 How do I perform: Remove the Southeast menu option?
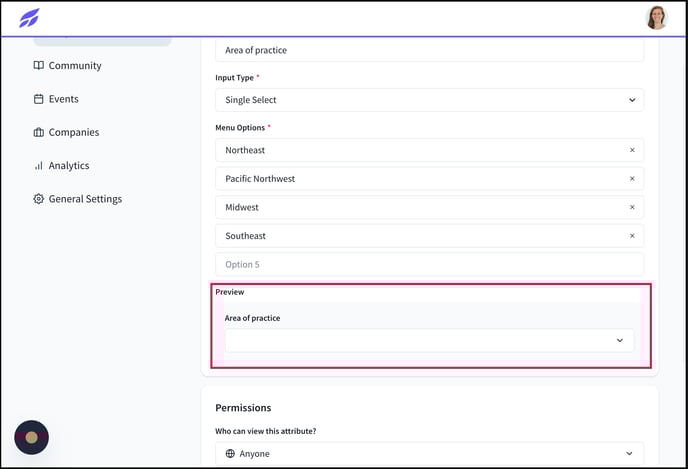click(x=632, y=236)
